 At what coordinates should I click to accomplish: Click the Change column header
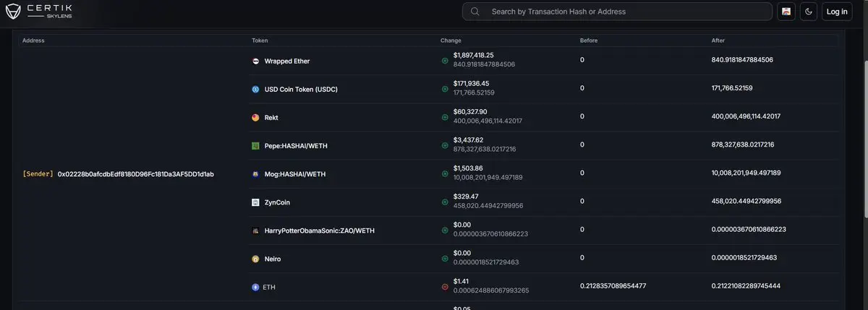click(451, 40)
